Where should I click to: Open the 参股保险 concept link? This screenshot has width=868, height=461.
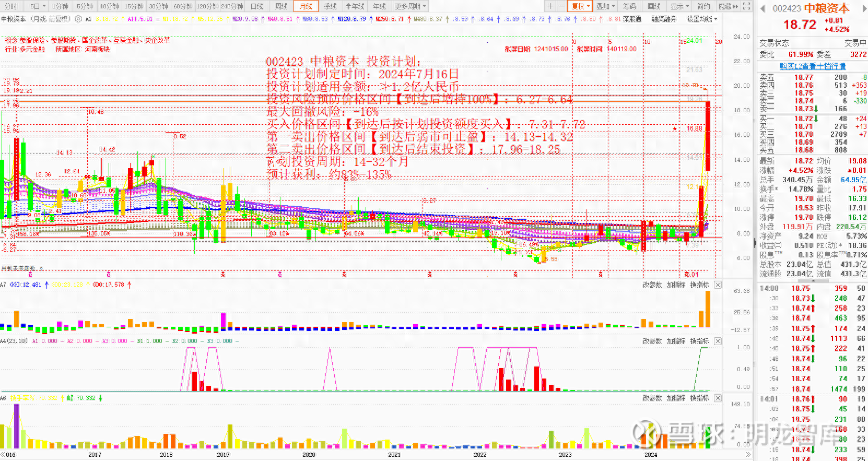(x=32, y=40)
